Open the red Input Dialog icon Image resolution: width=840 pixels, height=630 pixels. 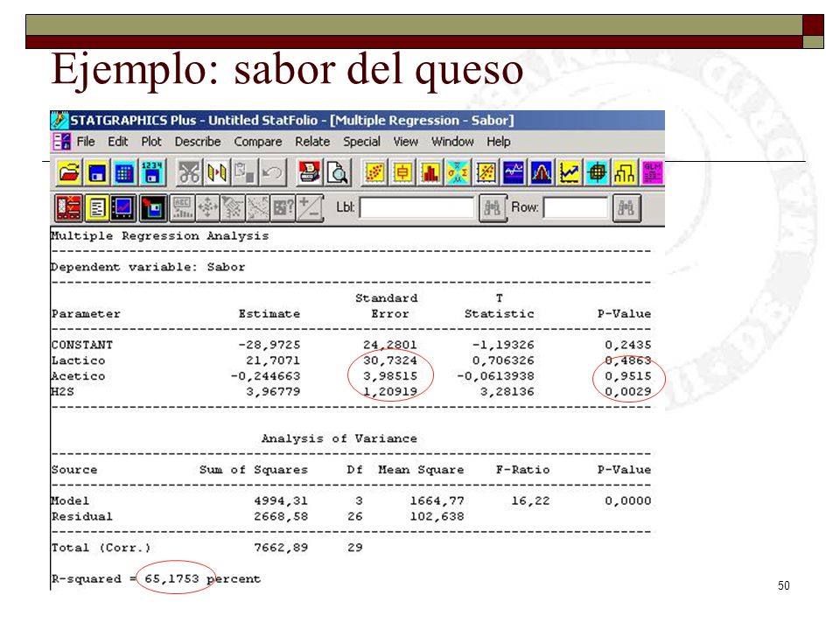tap(68, 208)
